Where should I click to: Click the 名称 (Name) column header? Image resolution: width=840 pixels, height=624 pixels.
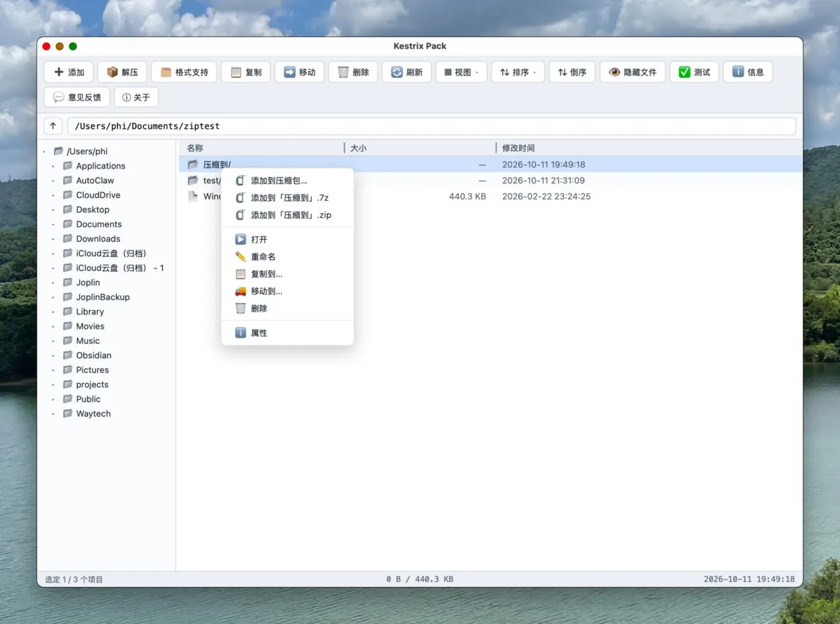262,148
